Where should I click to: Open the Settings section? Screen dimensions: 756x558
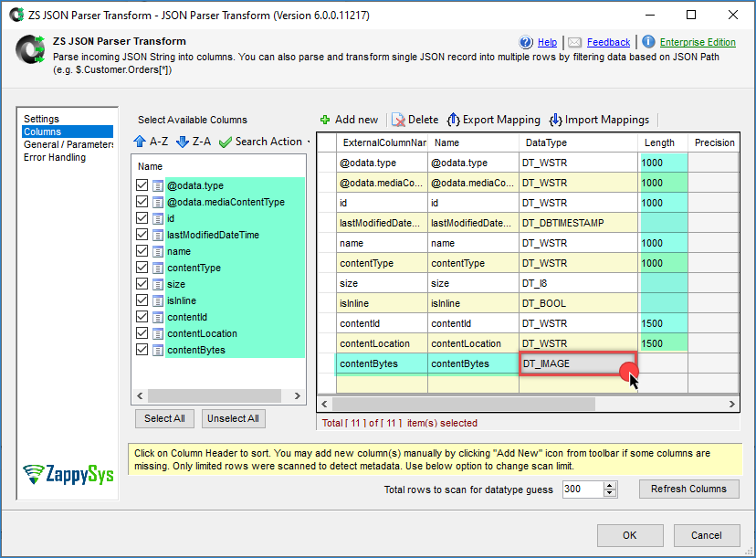pos(41,119)
